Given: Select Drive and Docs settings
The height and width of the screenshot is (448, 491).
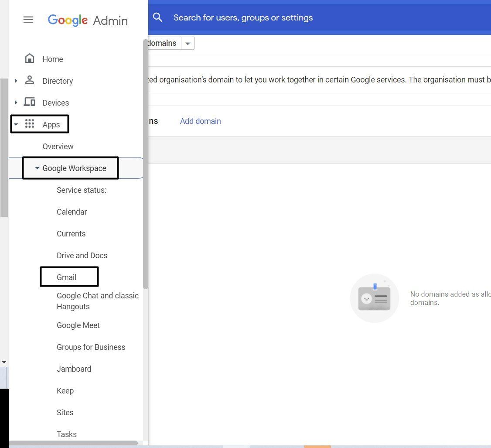Looking at the screenshot, I should 82,255.
